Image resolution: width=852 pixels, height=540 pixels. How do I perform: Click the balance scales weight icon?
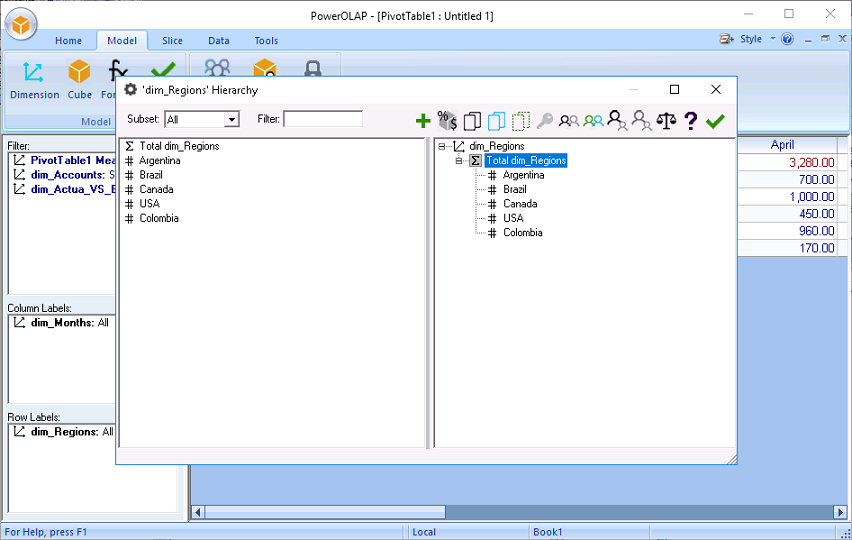coord(666,121)
